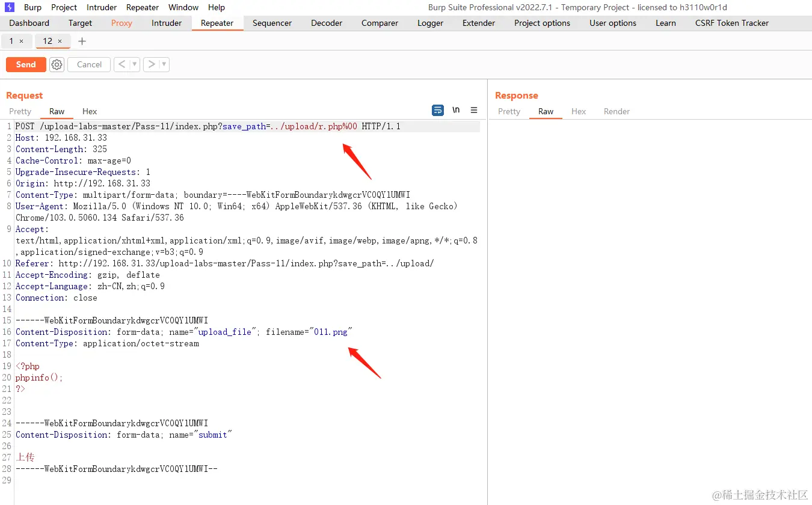The image size is (812, 505).
Task: Switch to the Logger tab
Action: tap(431, 23)
